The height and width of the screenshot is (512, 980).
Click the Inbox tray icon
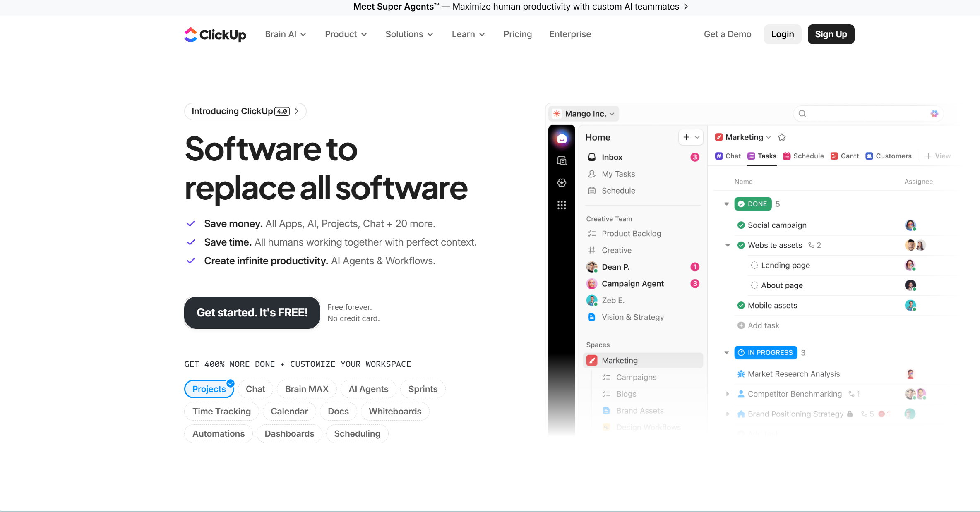click(x=592, y=157)
